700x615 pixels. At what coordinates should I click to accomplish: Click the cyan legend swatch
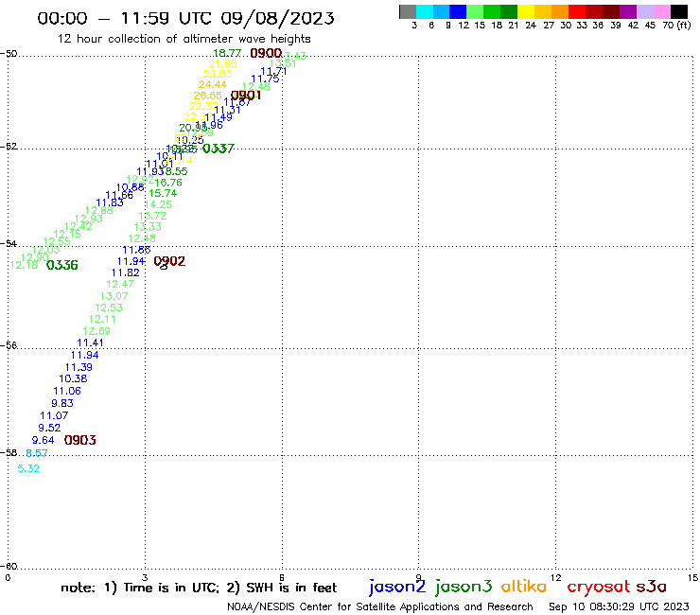click(425, 11)
